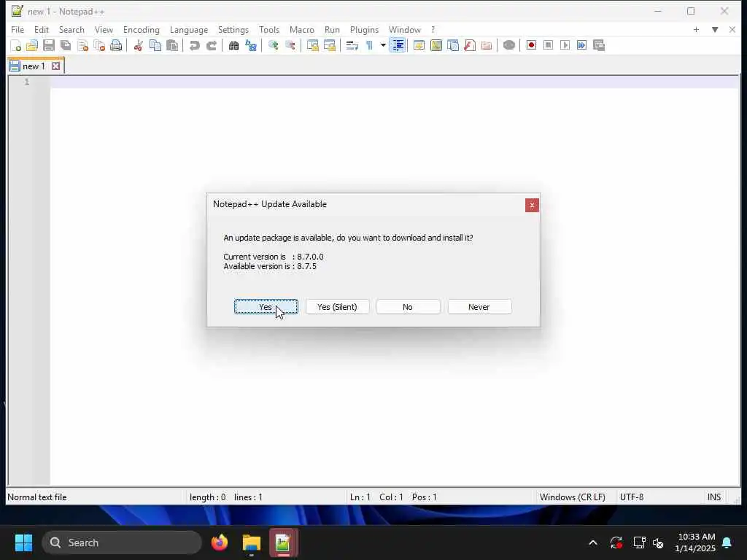Toggle synchronized vertical scrolling icon
Screen dimensions: 747x560
tap(312, 45)
